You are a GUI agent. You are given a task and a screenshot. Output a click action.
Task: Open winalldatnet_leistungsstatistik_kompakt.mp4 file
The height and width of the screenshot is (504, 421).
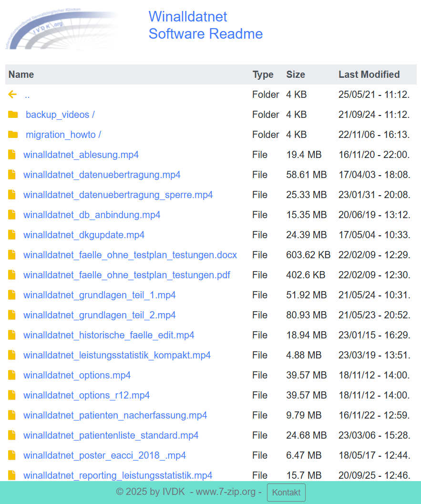[x=117, y=355]
